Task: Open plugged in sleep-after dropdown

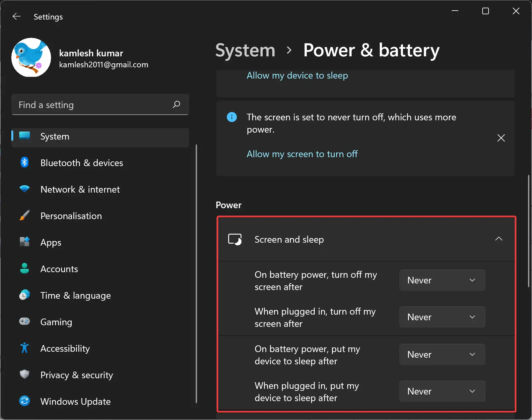Action: tap(442, 391)
